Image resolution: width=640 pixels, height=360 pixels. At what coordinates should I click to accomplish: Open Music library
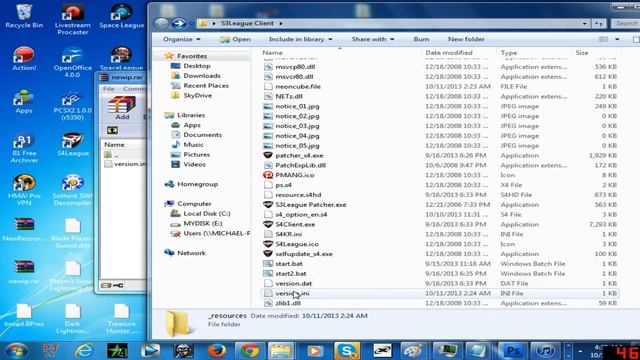193,144
